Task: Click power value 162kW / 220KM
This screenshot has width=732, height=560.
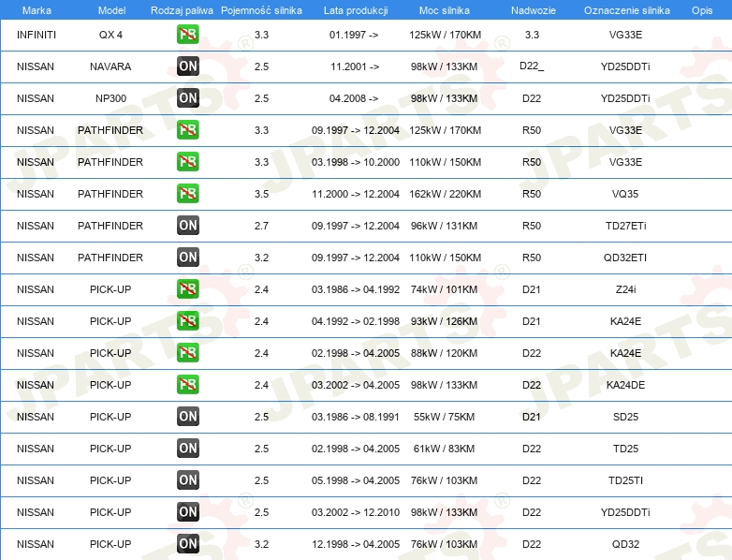Action: click(445, 194)
